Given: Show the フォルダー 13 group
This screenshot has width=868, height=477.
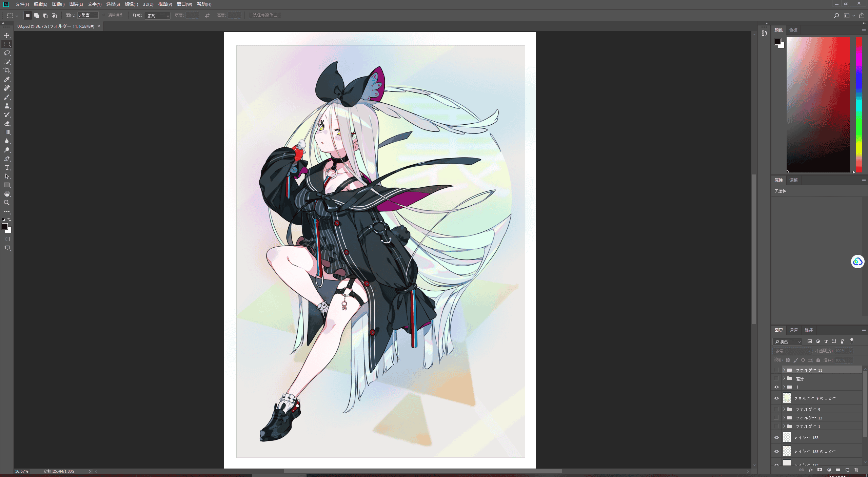Looking at the screenshot, I should 776,418.
